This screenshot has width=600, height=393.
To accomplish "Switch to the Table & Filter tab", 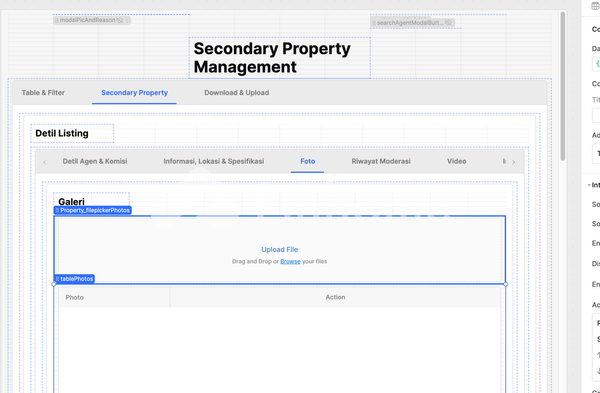I will 43,93.
